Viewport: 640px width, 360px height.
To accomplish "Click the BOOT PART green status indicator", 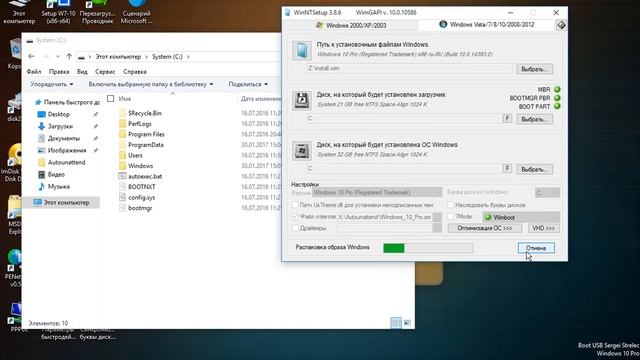I will (x=557, y=106).
